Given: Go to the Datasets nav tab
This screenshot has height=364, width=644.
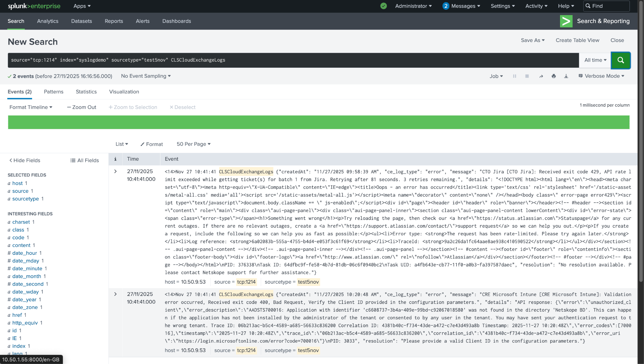Looking at the screenshot, I should click(81, 21).
